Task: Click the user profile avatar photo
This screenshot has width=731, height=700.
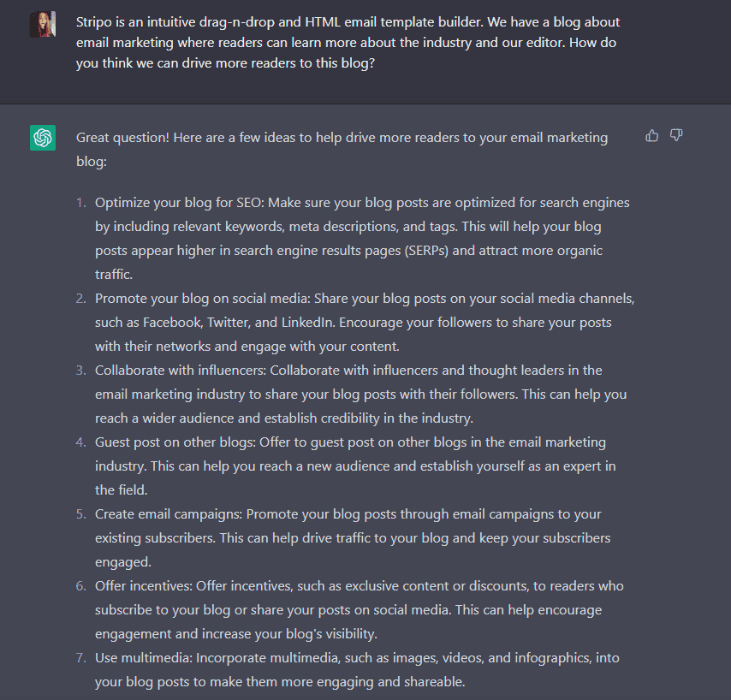Action: (x=43, y=24)
